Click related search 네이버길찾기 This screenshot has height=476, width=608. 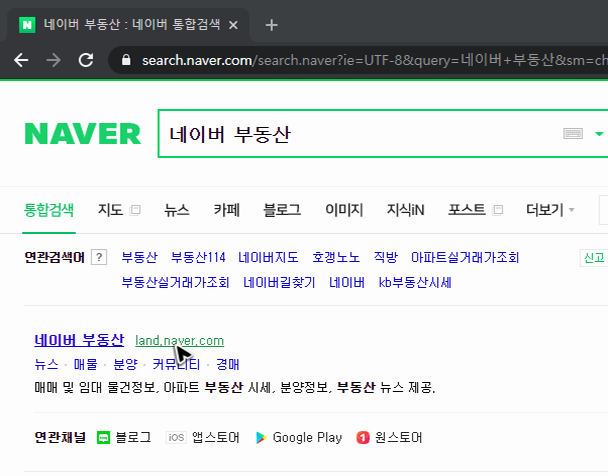pyautogui.click(x=279, y=282)
